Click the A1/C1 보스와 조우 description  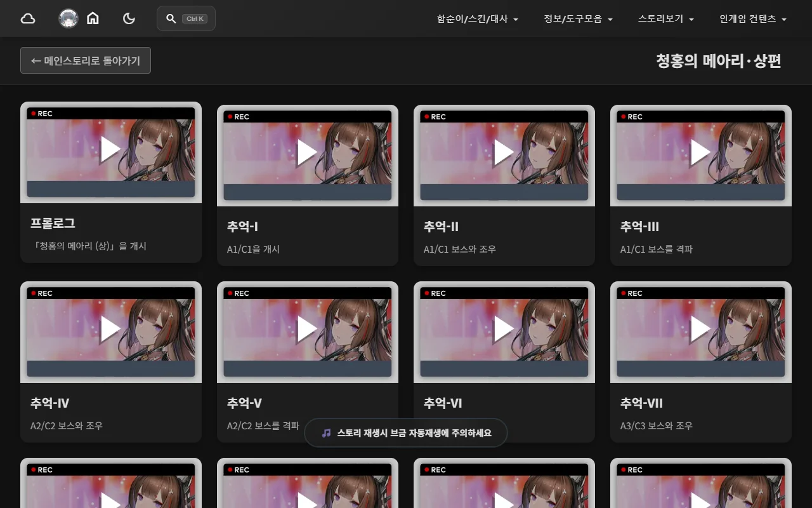click(x=459, y=249)
